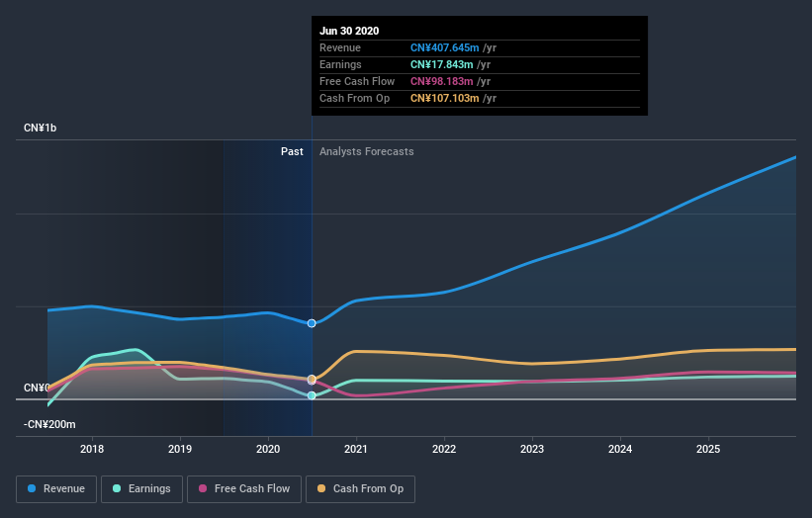The height and width of the screenshot is (518, 812).
Task: Click the orange Cash From Op data point marker
Action: [x=312, y=379]
